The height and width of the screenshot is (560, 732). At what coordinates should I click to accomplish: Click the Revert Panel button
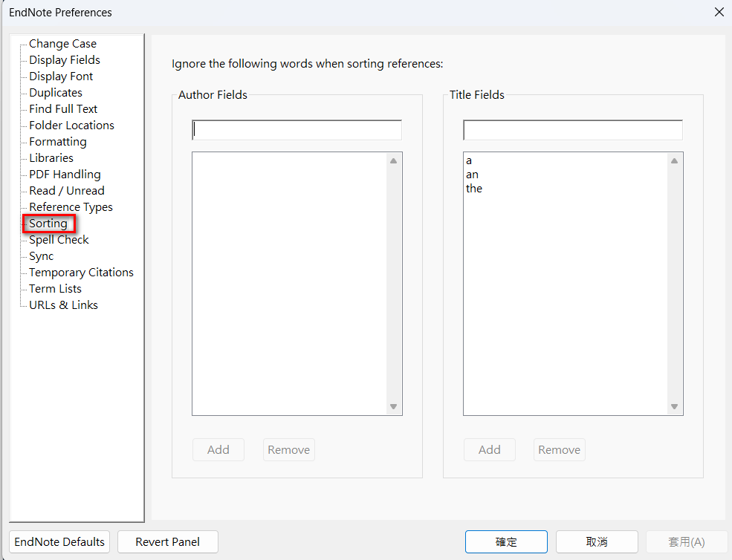click(x=168, y=541)
